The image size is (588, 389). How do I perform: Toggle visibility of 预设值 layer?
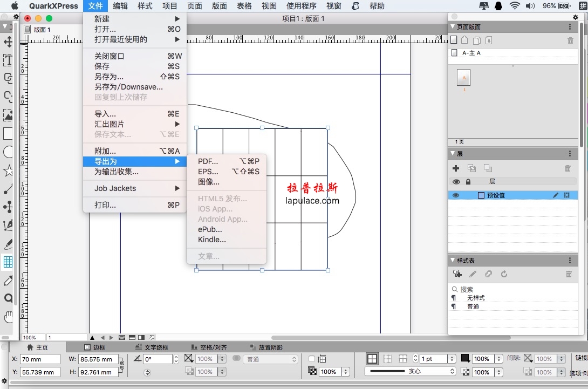tap(456, 195)
